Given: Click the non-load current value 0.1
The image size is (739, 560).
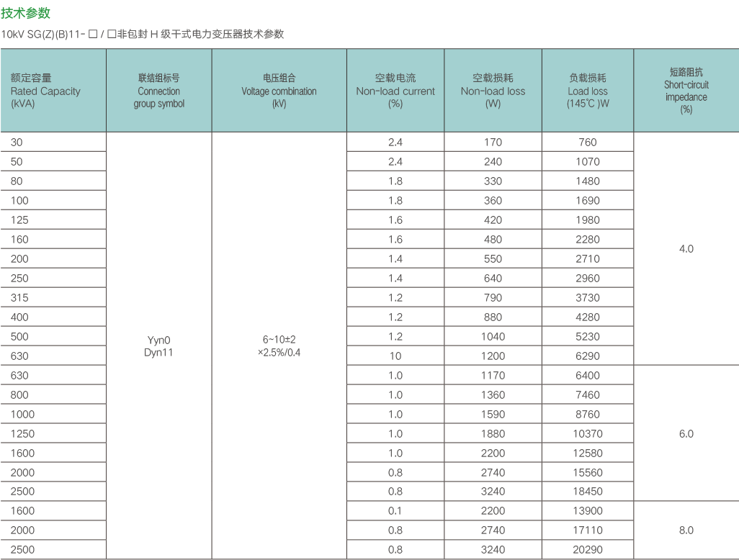Looking at the screenshot, I should [x=395, y=510].
